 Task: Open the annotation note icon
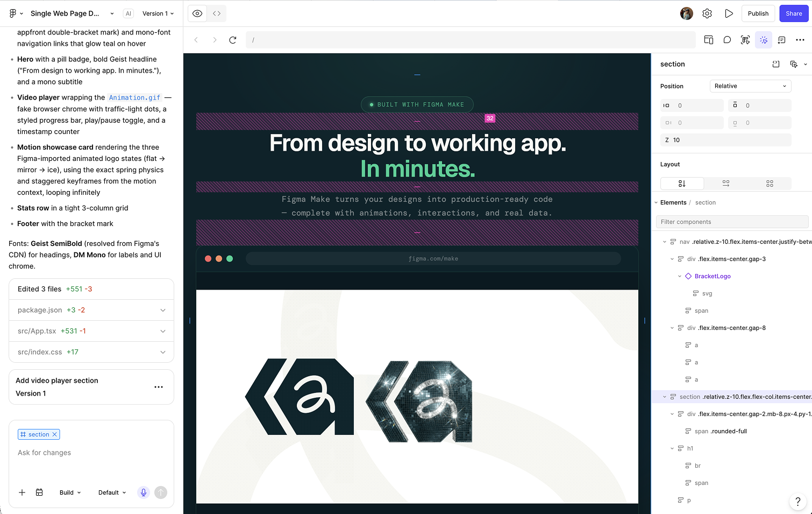pyautogui.click(x=782, y=40)
